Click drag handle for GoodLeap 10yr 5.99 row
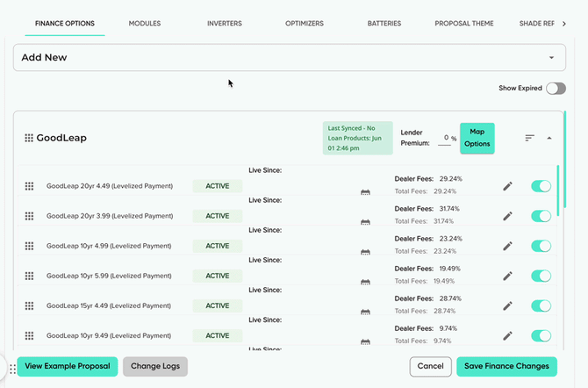The width and height of the screenshot is (588, 388). point(29,276)
